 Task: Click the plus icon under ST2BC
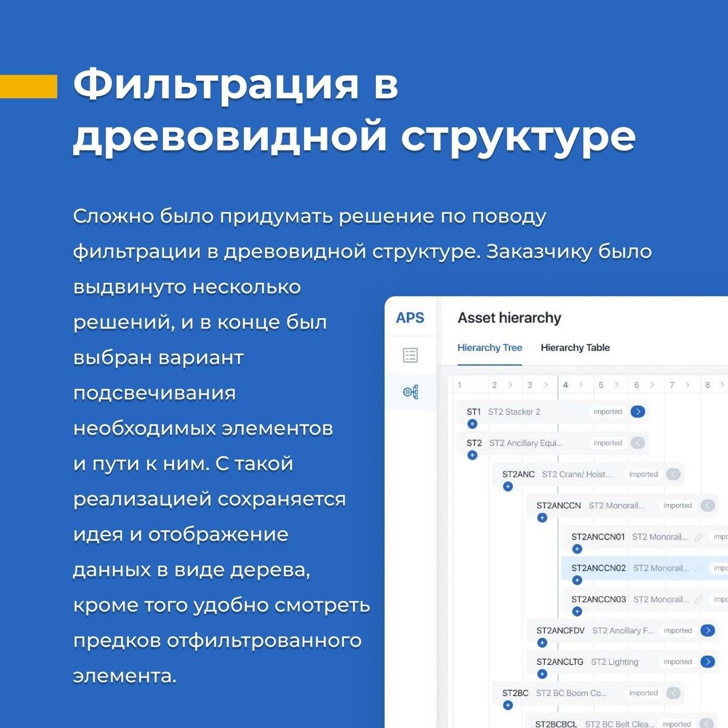507,705
